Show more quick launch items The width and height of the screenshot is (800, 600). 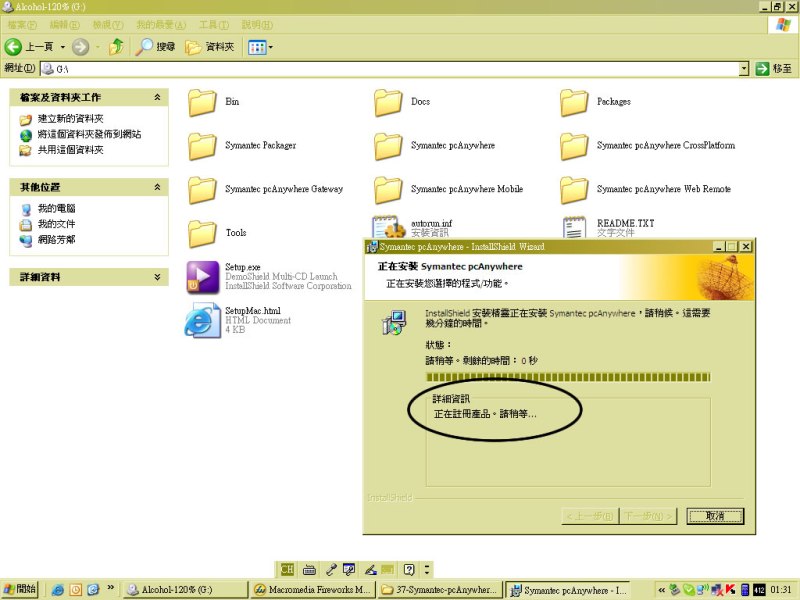point(110,588)
